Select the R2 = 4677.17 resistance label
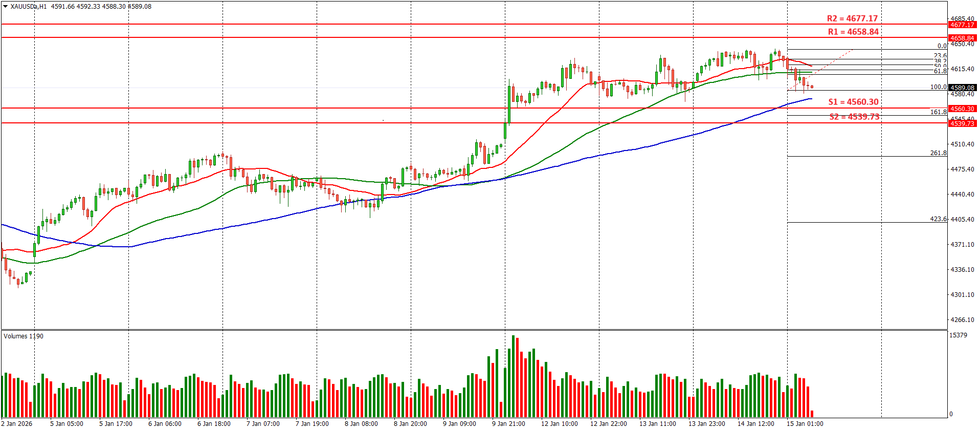Viewport: 980px width, 430px height. click(x=852, y=18)
